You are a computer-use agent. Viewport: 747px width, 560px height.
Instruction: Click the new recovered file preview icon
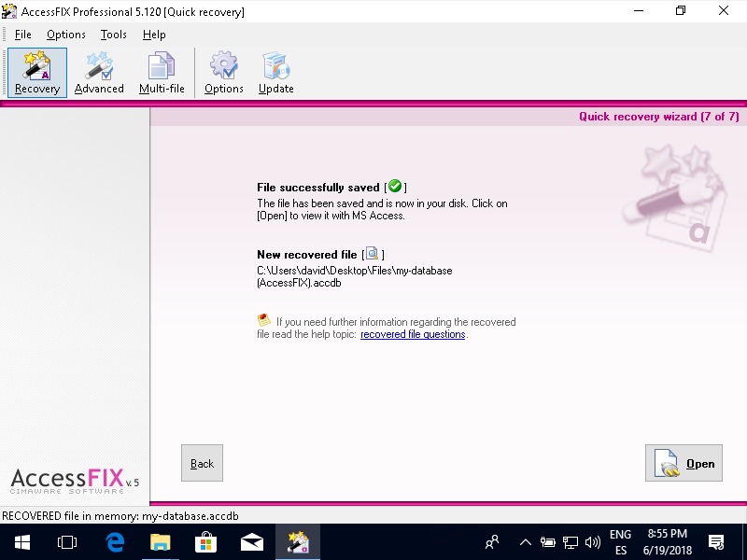[372, 254]
